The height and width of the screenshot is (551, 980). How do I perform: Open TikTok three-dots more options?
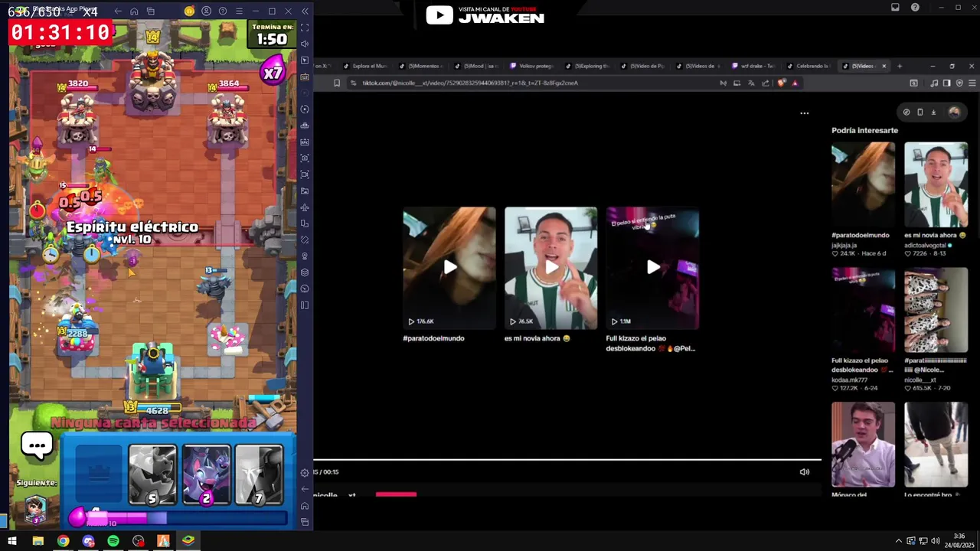804,113
